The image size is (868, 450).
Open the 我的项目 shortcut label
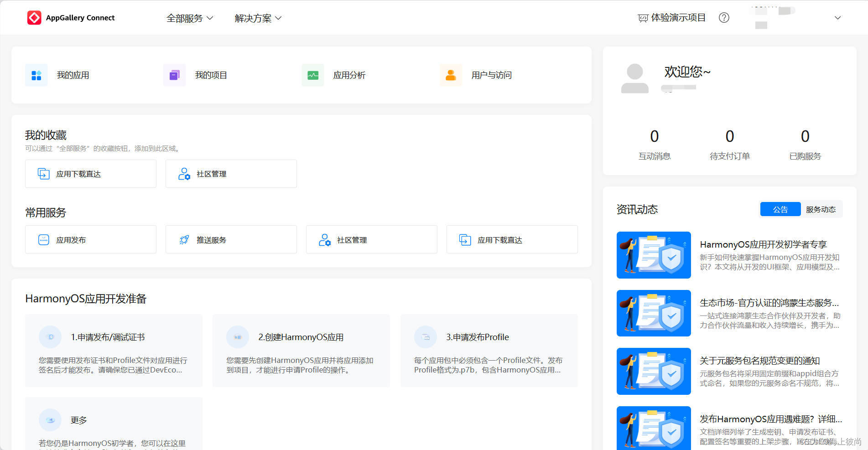coord(211,75)
